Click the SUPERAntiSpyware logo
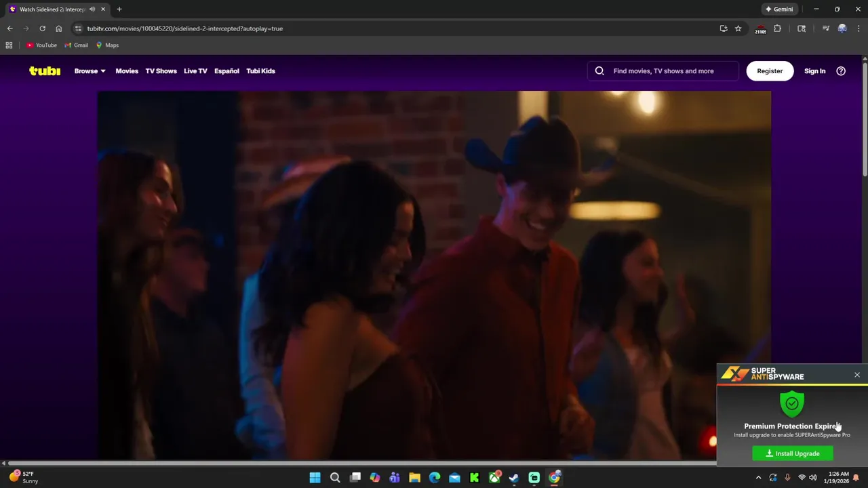Image resolution: width=868 pixels, height=488 pixels. tap(762, 374)
